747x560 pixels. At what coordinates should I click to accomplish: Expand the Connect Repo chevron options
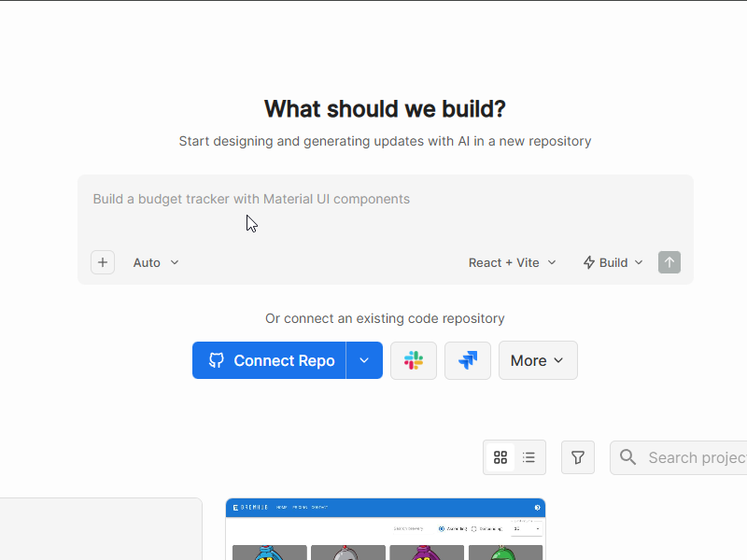coord(364,360)
